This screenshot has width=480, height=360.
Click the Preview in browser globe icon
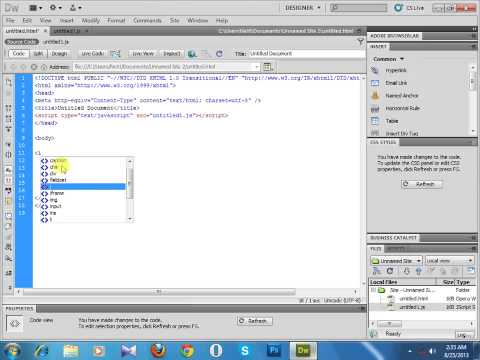pyautogui.click(x=192, y=54)
